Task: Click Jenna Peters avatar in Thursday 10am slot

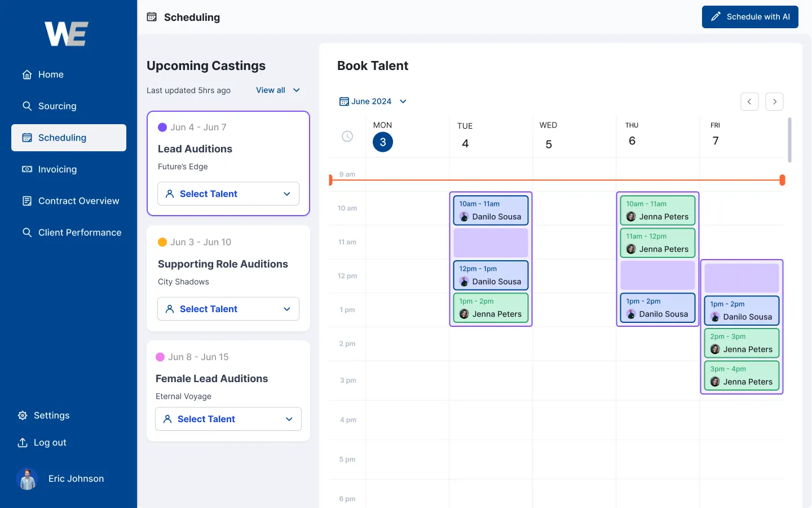Action: click(x=631, y=217)
